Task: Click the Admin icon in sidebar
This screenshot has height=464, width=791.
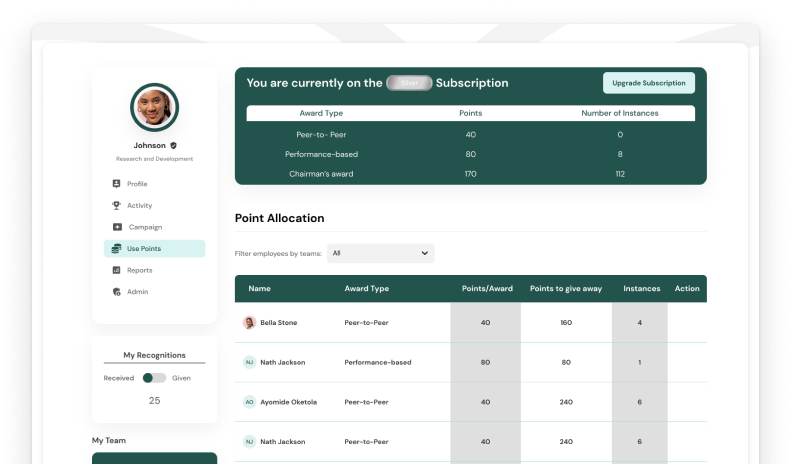Action: [x=117, y=292]
